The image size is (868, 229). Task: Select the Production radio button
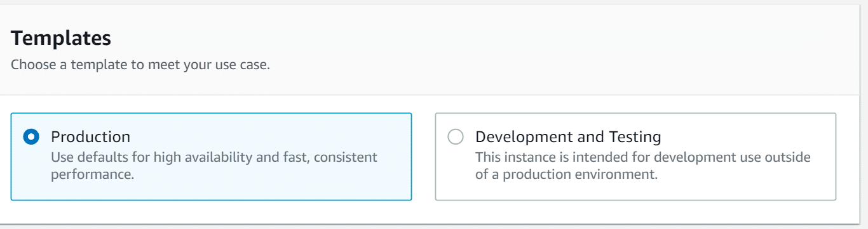(x=31, y=137)
